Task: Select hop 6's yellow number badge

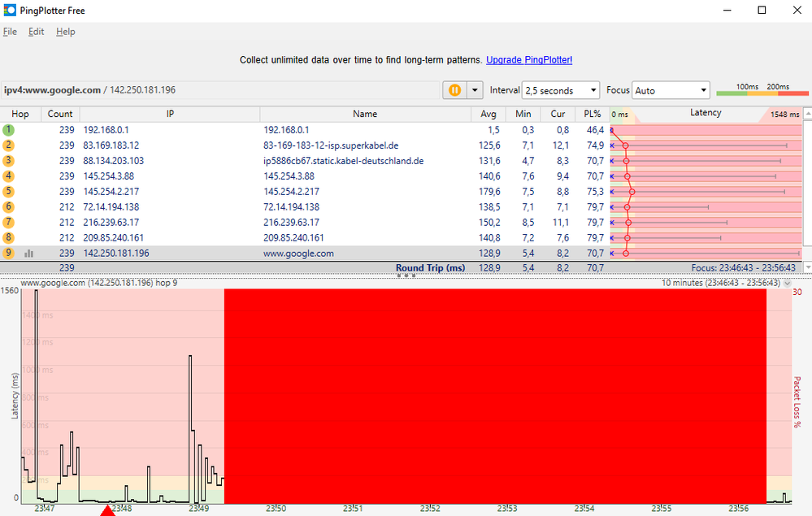Action: click(x=8, y=206)
